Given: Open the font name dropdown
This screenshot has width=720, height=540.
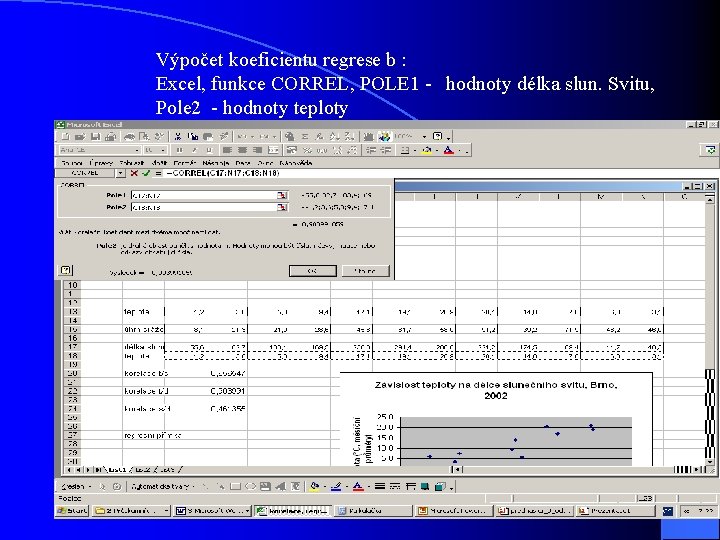Looking at the screenshot, I should (137, 150).
